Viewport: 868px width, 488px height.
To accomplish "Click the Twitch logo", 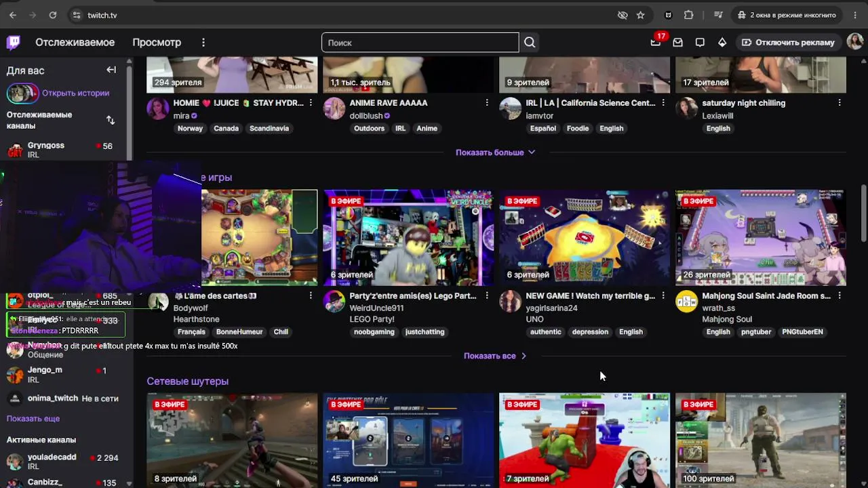I will tap(14, 43).
